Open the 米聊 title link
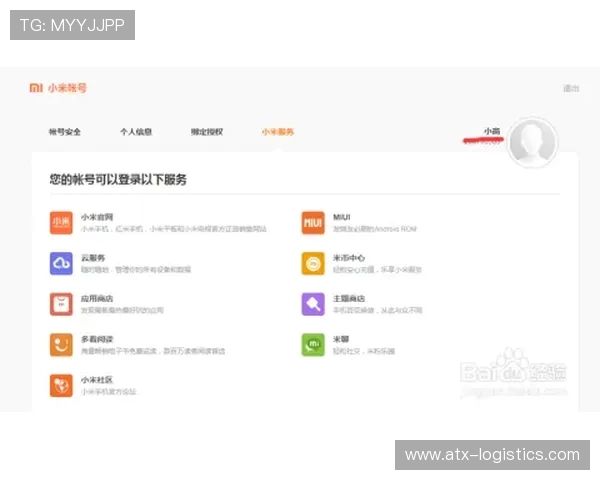 [x=341, y=339]
